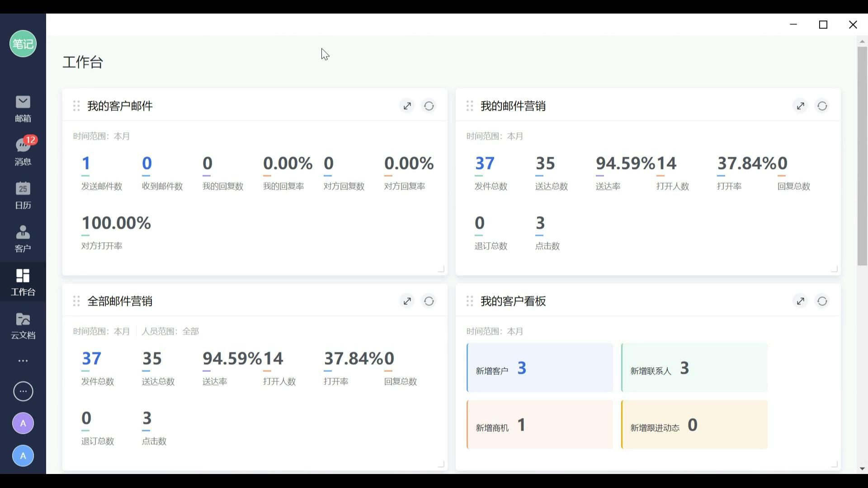Open the 新增客户 3 tile
The height and width of the screenshot is (488, 868).
(540, 368)
